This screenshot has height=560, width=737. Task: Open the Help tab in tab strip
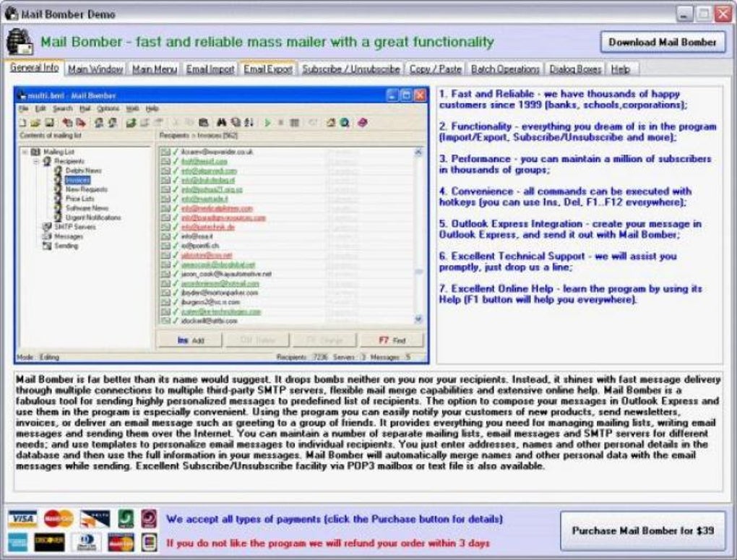point(621,69)
